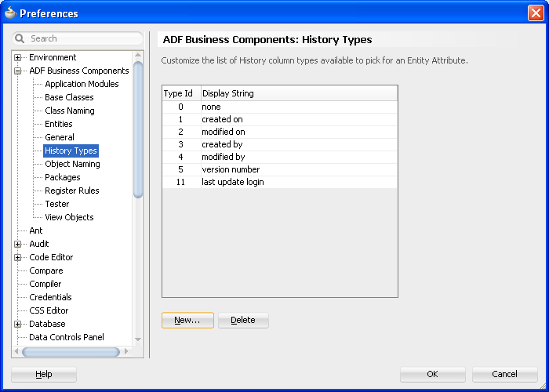
Task: Close the Preferences dialog
Action: (x=536, y=13)
